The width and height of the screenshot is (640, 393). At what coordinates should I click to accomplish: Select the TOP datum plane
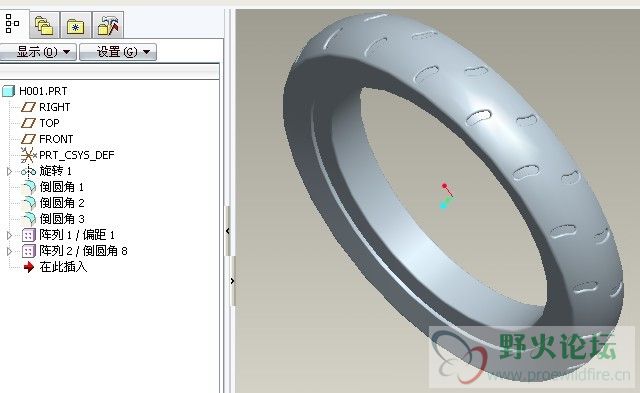pyautogui.click(x=40, y=123)
